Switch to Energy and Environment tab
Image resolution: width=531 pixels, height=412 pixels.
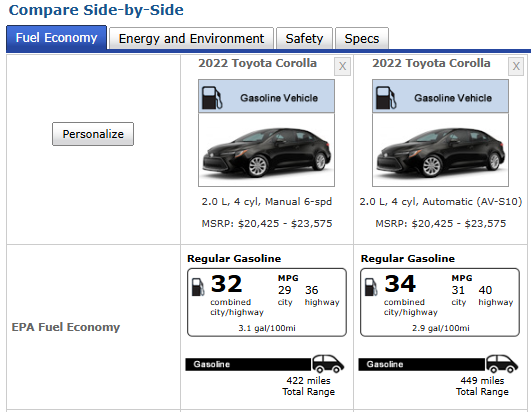(x=191, y=39)
